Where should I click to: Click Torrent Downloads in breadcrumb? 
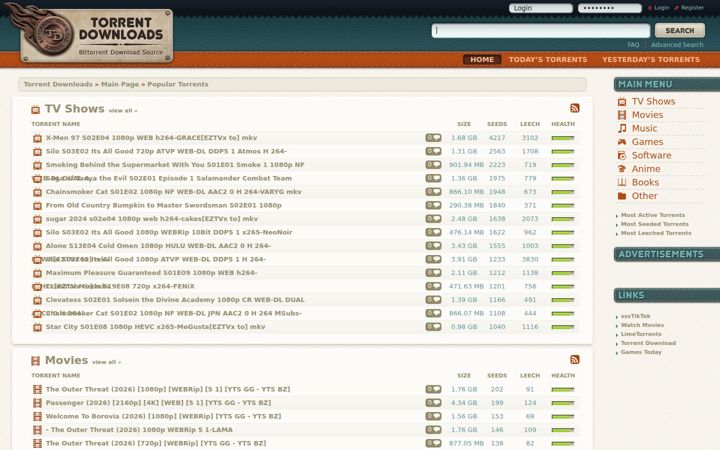[x=58, y=84]
